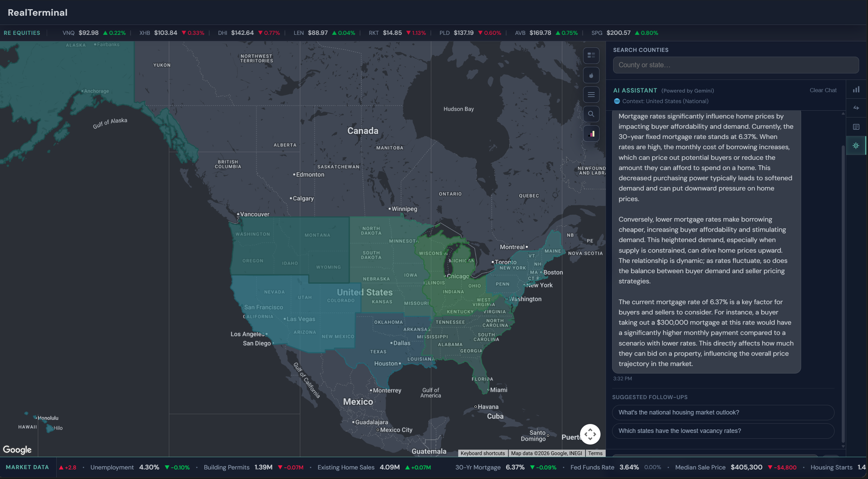Viewport: 868px width, 479px height.
Task: Toggle the colored bar legend icon
Action: (591, 133)
